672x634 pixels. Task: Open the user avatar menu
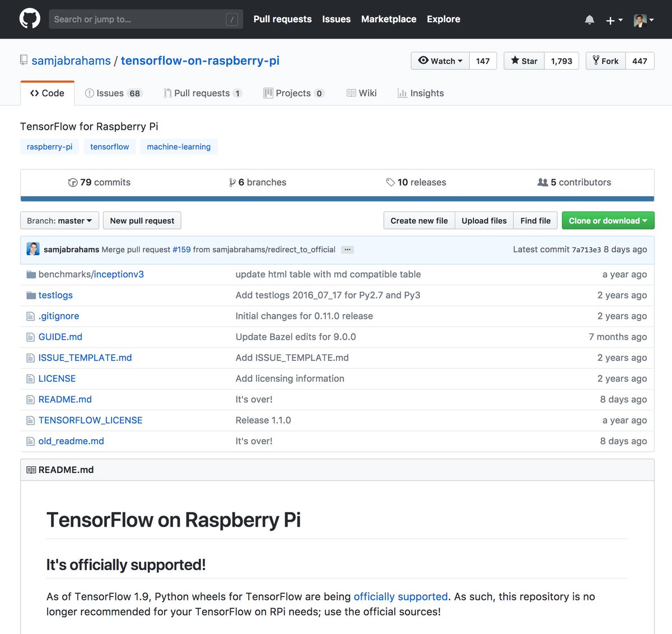644,20
